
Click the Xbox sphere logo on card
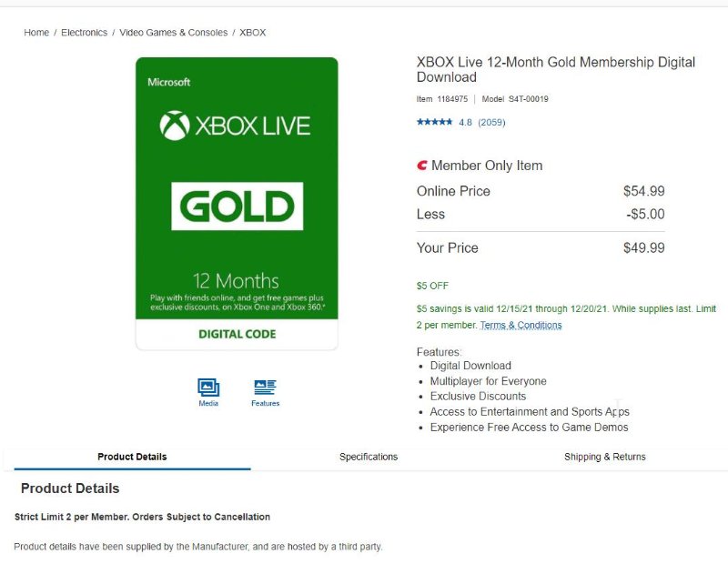pos(175,126)
